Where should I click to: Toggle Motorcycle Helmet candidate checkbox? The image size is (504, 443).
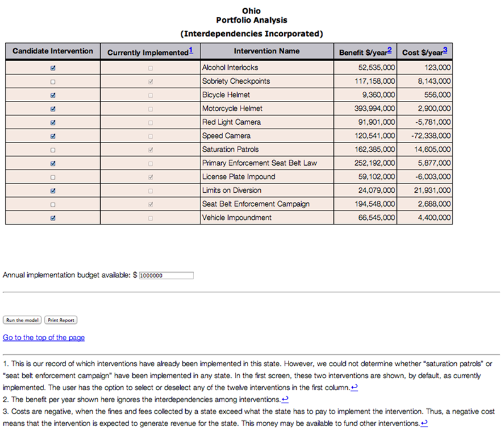[x=53, y=108]
